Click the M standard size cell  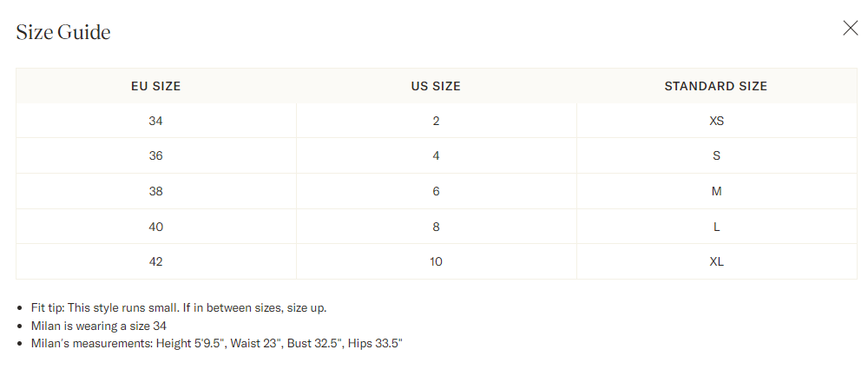pyautogui.click(x=716, y=191)
